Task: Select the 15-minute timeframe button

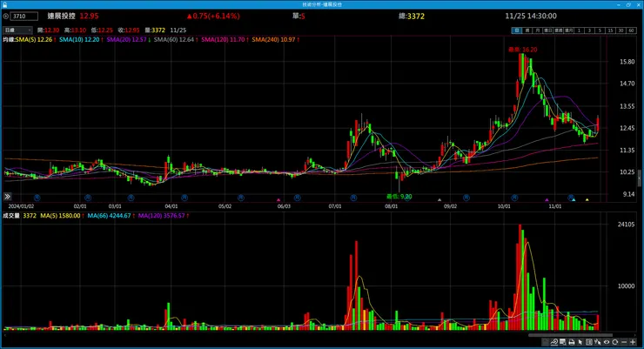Action: pyautogui.click(x=610, y=30)
